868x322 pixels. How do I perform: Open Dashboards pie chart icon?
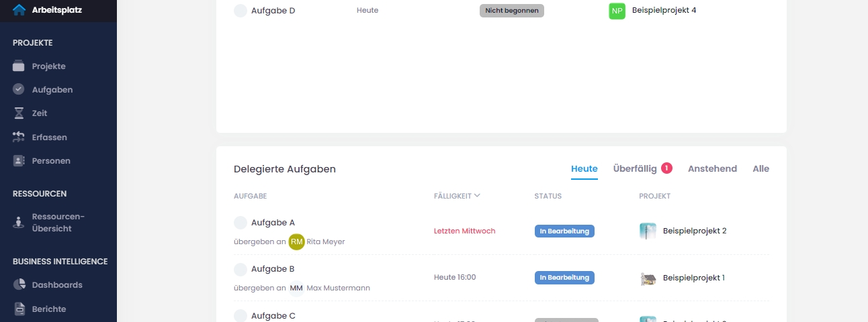tap(19, 284)
